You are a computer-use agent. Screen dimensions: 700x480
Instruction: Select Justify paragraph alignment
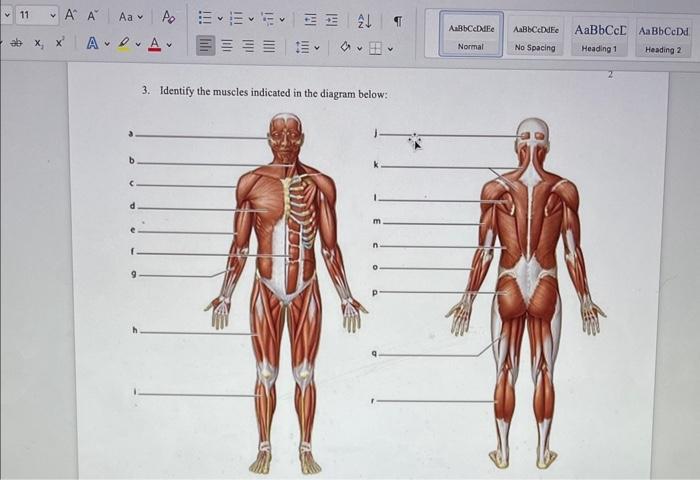click(x=269, y=46)
